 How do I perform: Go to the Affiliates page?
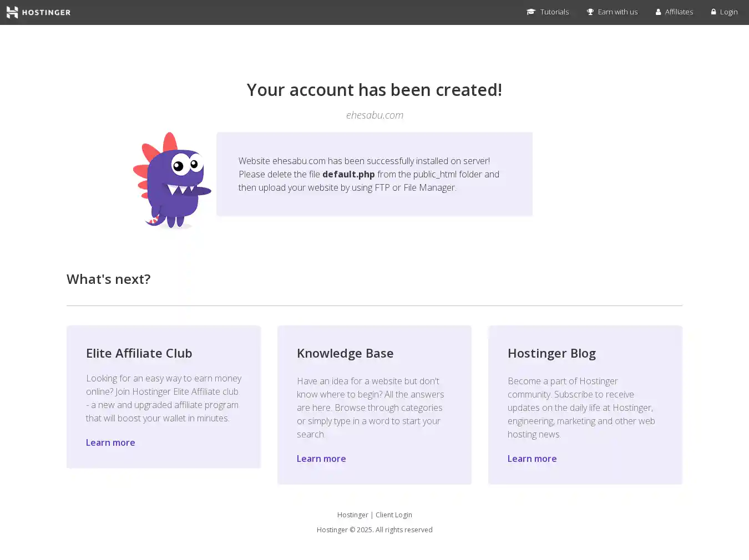(x=679, y=12)
